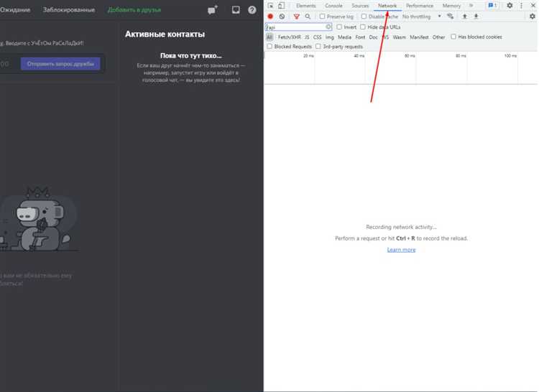Select Добавить в друзья tab

[134, 10]
